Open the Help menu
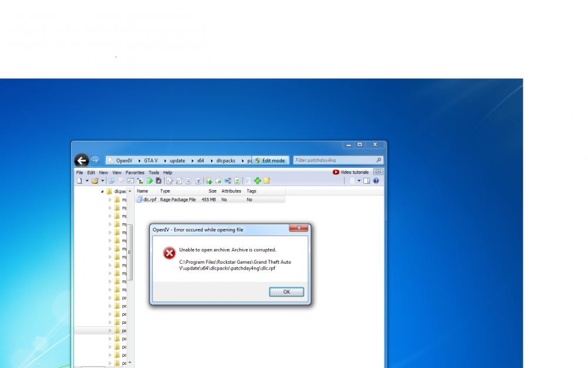Screen dimensions: 588x368 [x=168, y=173]
